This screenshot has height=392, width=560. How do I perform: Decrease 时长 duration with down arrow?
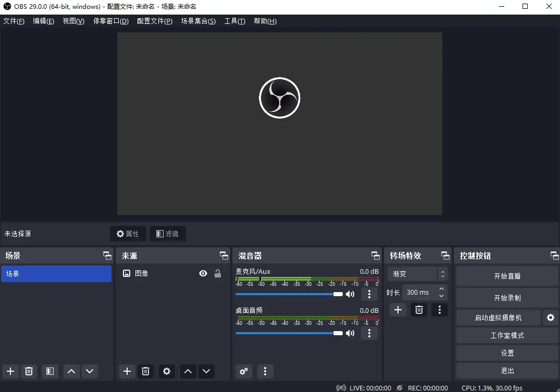coord(442,296)
